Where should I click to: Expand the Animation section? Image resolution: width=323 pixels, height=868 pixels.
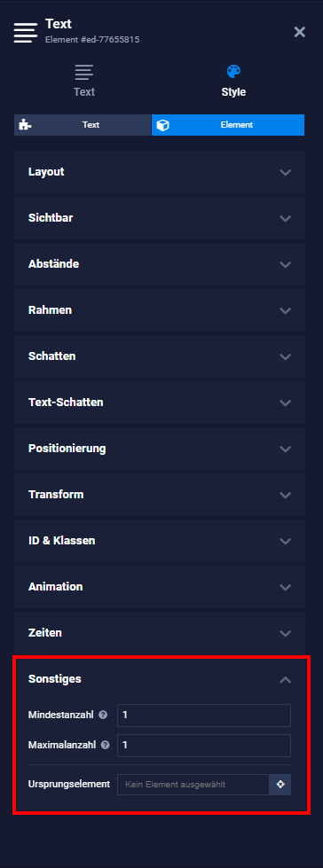point(160,587)
